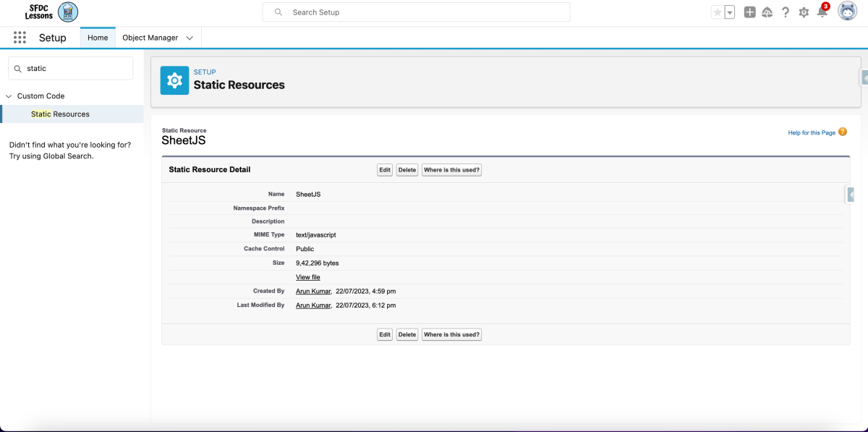This screenshot has width=868, height=432.
Task: Open the Help question mark icon
Action: pyautogui.click(x=786, y=12)
